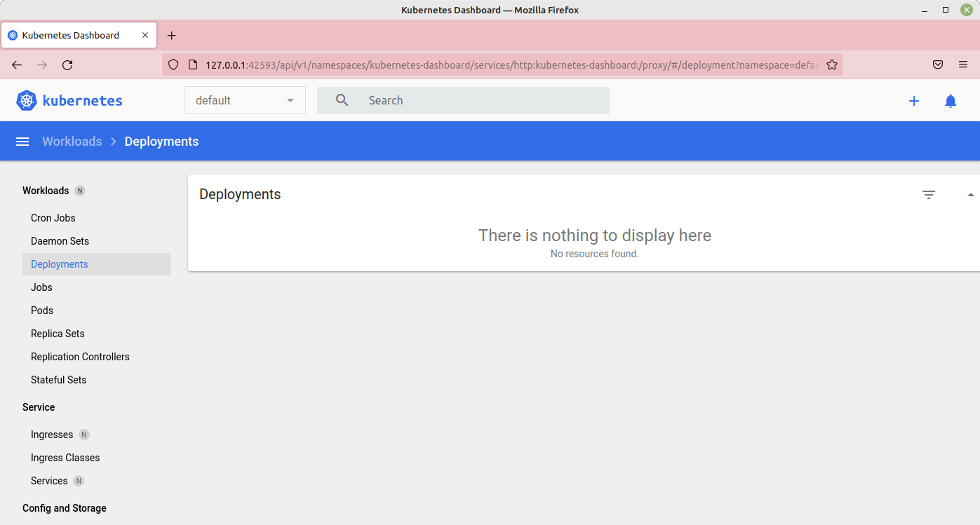Open a new browser tab
Screen dimensions: 980x525
[172, 35]
